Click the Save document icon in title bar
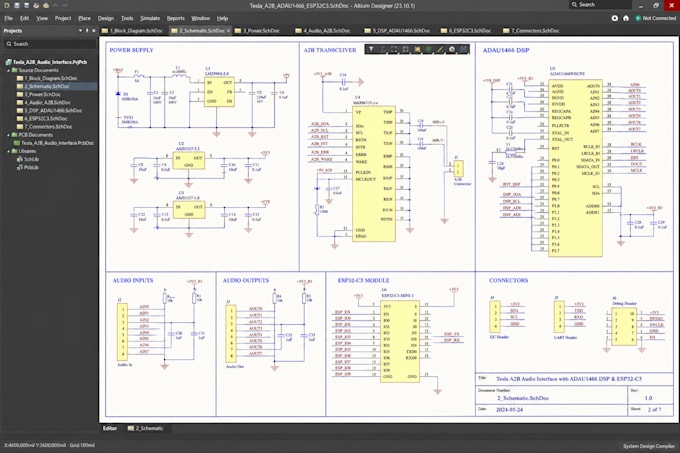 (x=16, y=5)
